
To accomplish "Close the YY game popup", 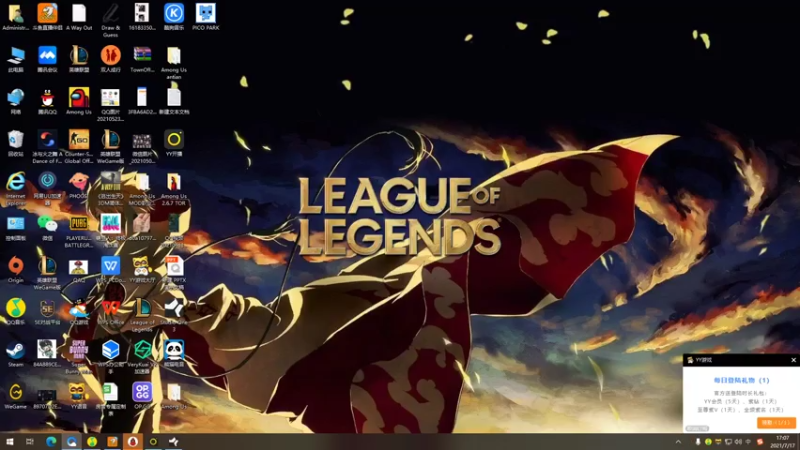I will (793, 360).
